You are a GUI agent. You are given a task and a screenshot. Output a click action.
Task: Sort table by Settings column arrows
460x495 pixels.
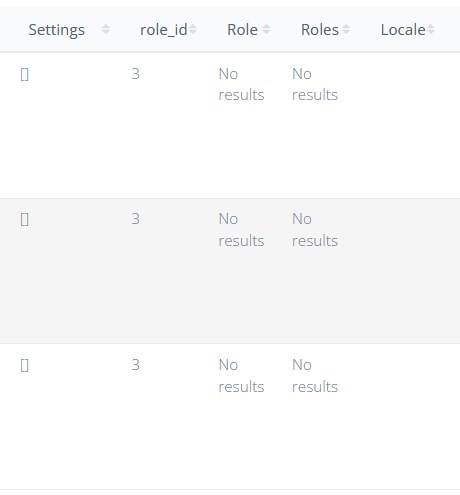pos(105,29)
